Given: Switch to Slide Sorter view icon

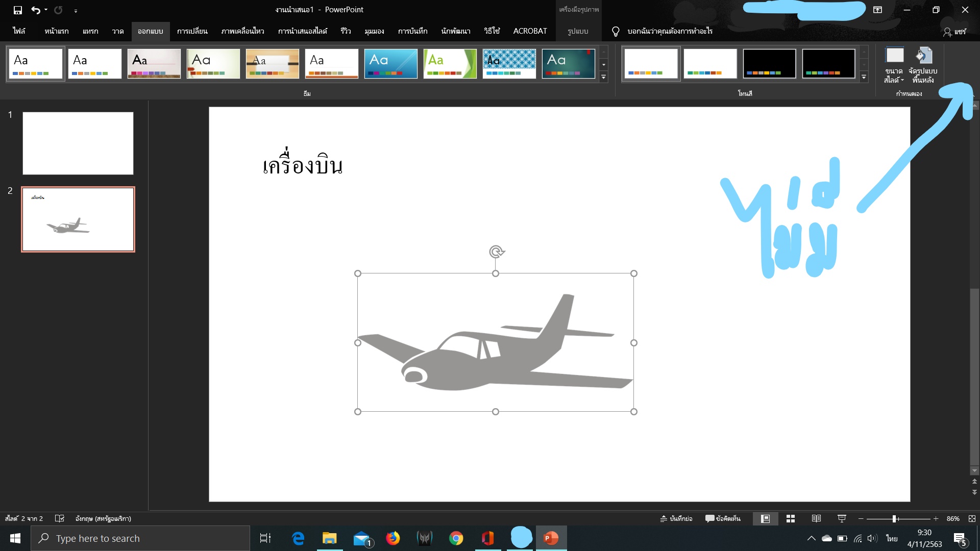Looking at the screenshot, I should (x=791, y=518).
